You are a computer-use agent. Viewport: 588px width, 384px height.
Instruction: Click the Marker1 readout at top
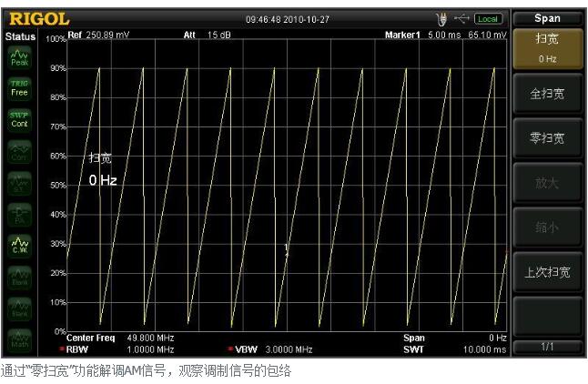[445, 35]
